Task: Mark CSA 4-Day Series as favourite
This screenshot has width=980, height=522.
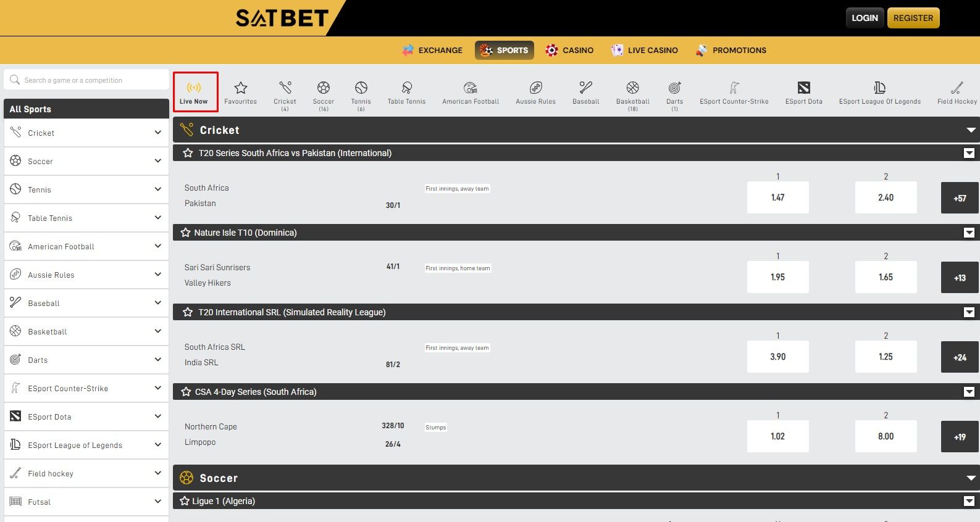Action: click(x=186, y=392)
